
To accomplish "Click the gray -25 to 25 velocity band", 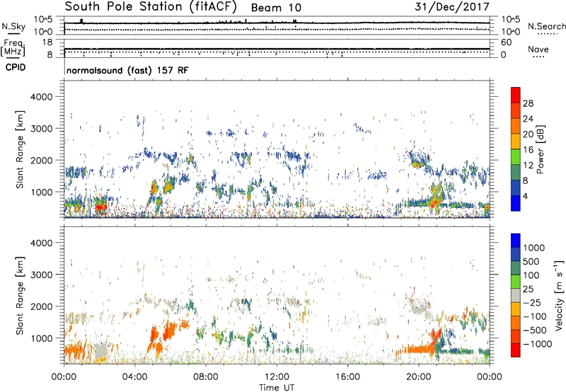I will coord(516,295).
